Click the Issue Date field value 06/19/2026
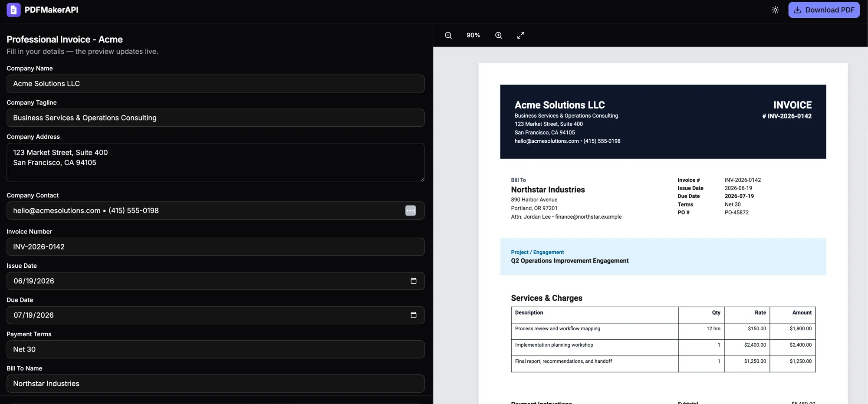Image resolution: width=868 pixels, height=404 pixels. [34, 281]
